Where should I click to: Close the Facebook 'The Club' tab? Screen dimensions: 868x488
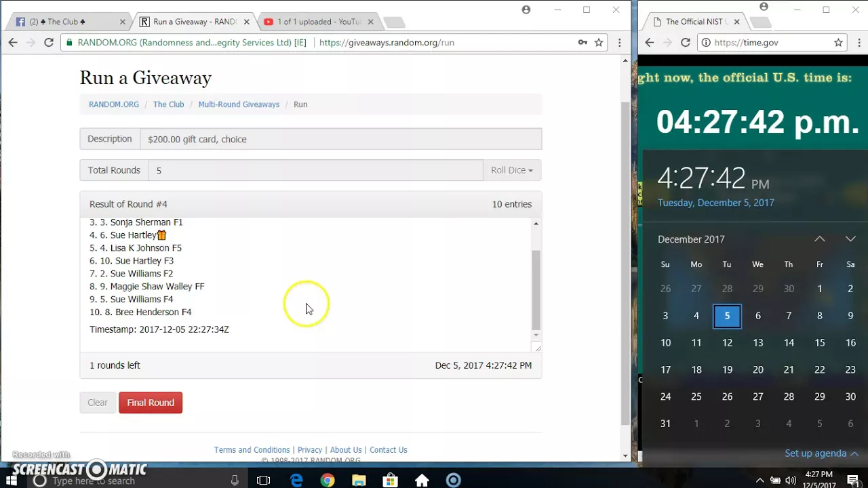123,22
